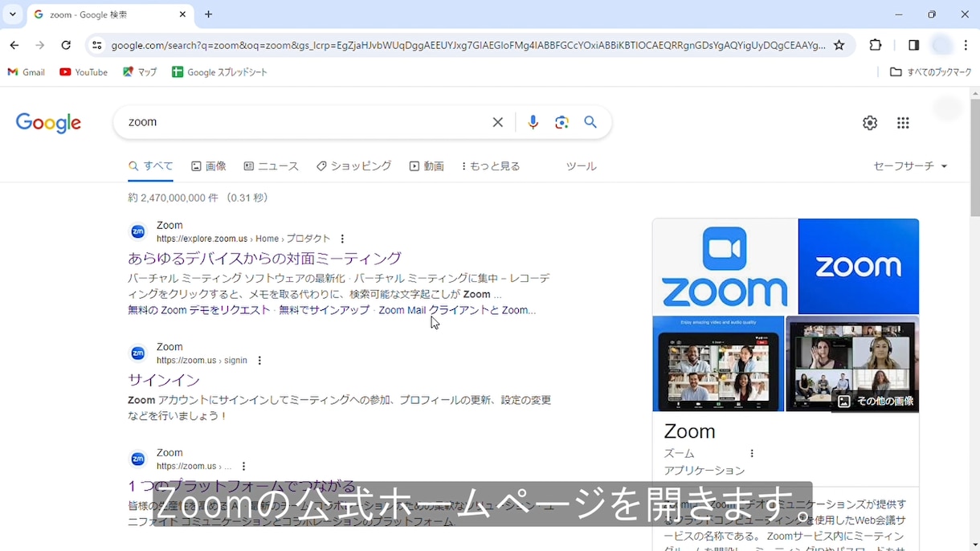Open a new tab with plus button

click(209, 14)
